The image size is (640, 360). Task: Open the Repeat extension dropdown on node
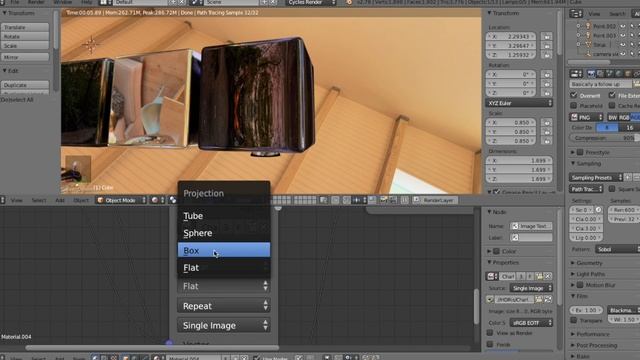coord(224,306)
